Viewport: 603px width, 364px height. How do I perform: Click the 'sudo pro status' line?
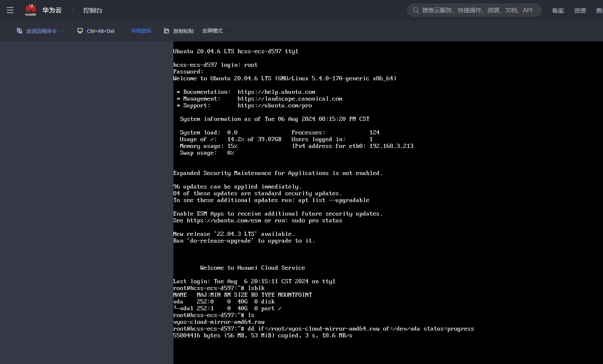[x=258, y=220]
